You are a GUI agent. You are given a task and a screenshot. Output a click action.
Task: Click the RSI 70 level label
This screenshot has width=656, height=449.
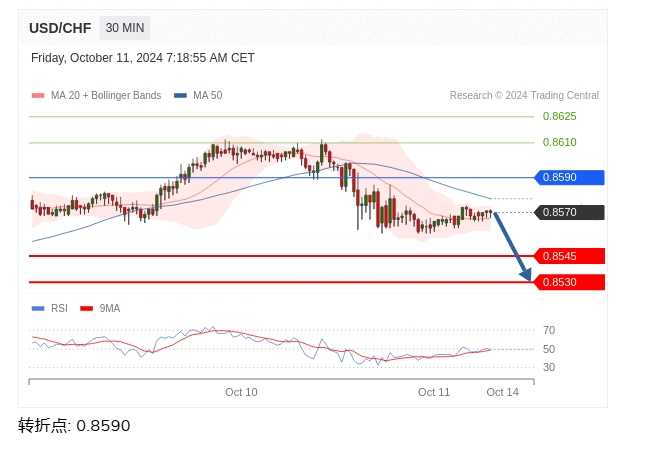tap(549, 330)
